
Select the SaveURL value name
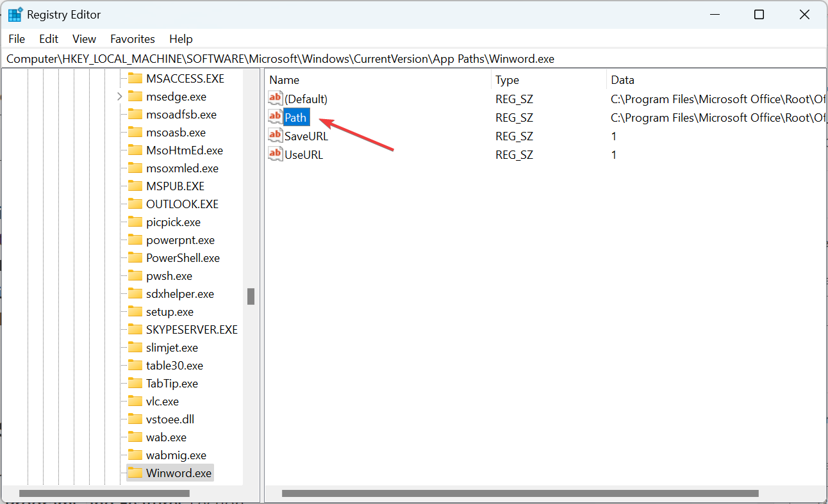click(306, 136)
